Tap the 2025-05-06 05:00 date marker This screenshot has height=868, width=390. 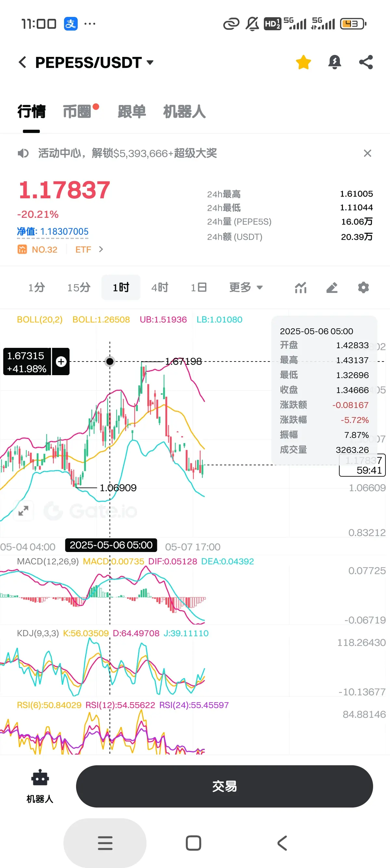click(111, 545)
